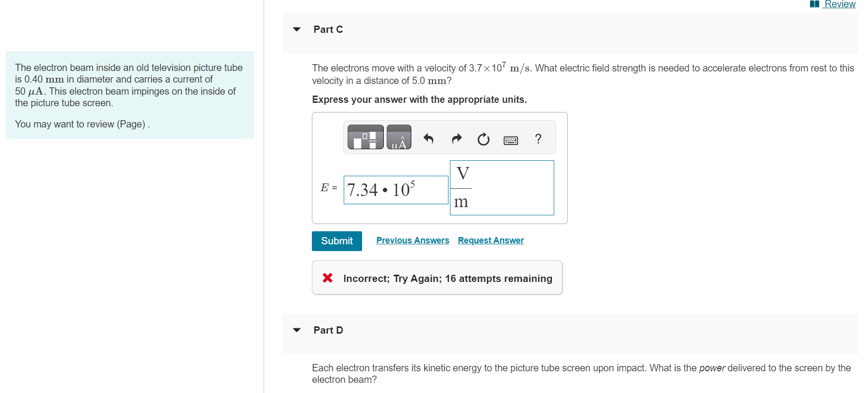Open the keyboard shortcuts icon

510,140
